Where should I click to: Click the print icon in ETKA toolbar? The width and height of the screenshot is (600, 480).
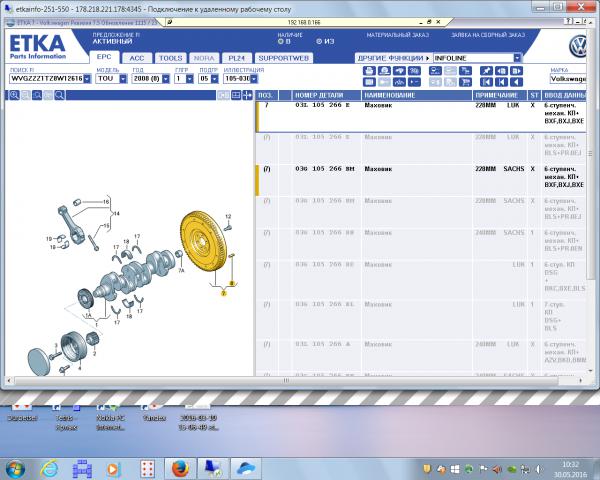[369, 71]
